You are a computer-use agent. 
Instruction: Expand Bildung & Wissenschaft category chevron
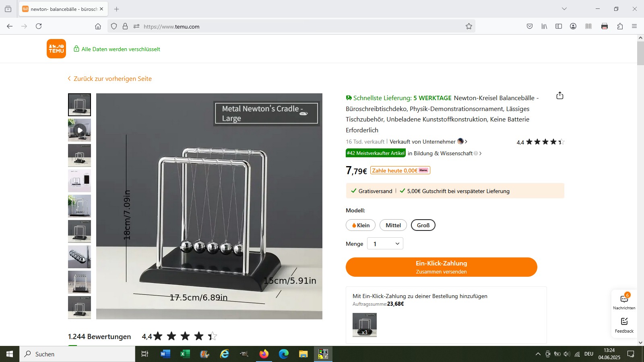point(480,153)
